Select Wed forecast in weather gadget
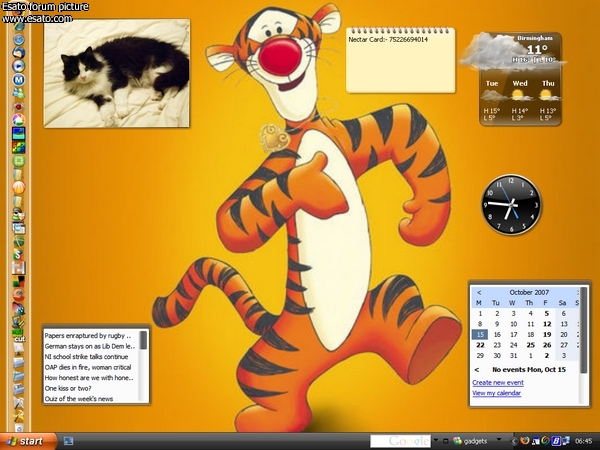Image resolution: width=600 pixels, height=450 pixels. click(520, 102)
